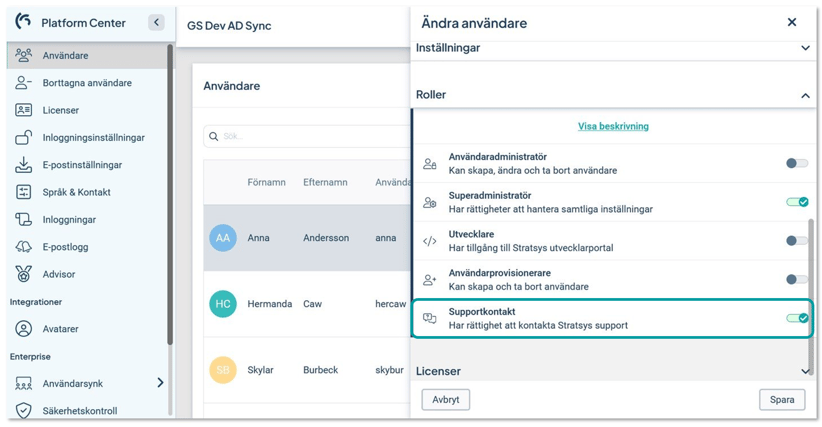Enable the Användaradministratör role toggle

(797, 163)
